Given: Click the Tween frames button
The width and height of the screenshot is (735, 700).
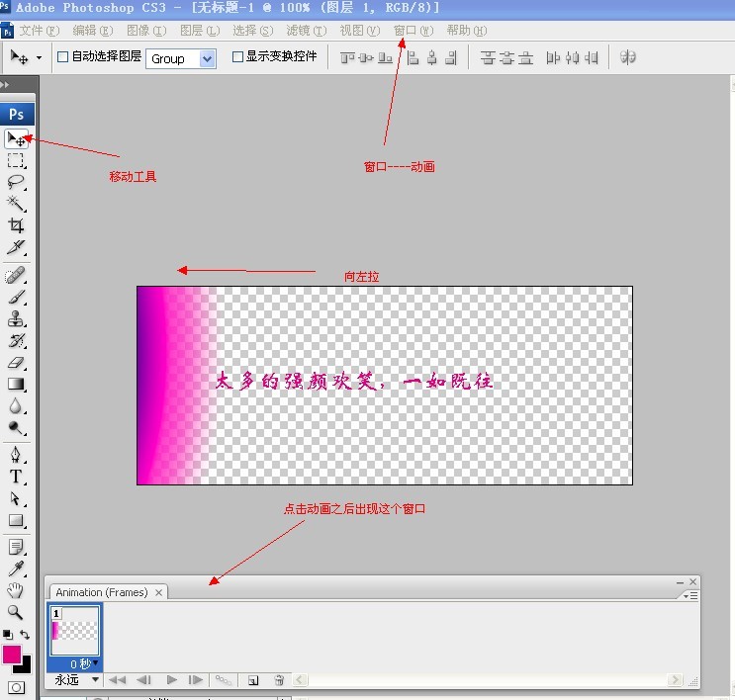Looking at the screenshot, I should 224,680.
